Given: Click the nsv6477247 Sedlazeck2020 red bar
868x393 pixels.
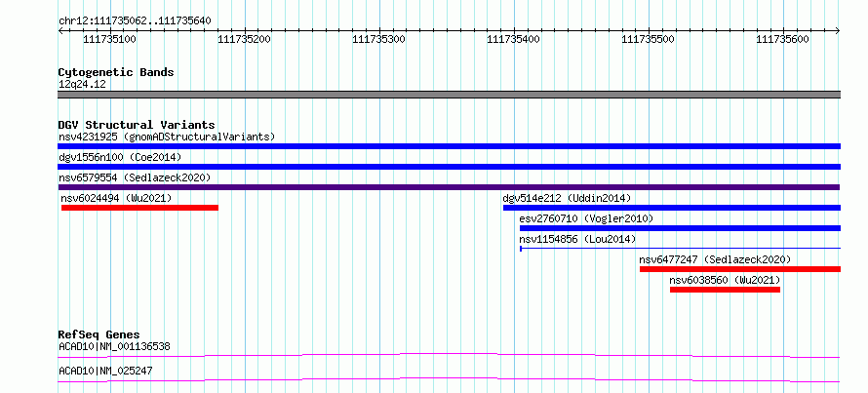Looking at the screenshot, I should pyautogui.click(x=740, y=269).
